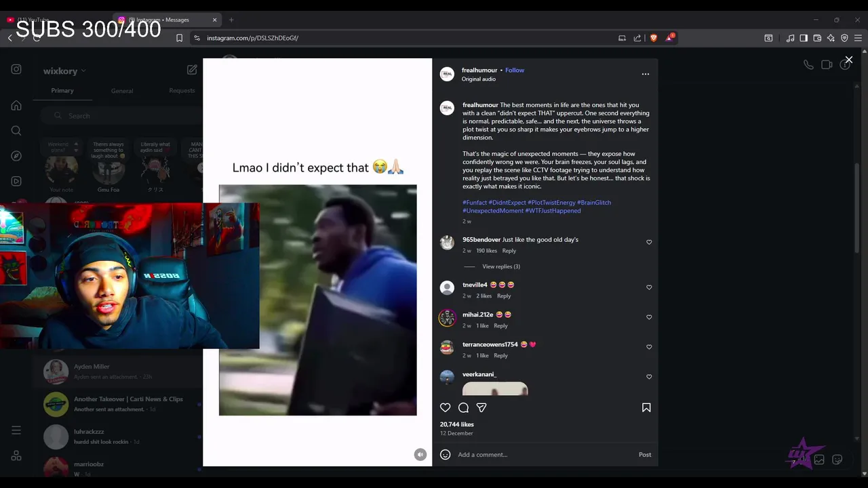Share the post via paper plane icon
868x488 pixels.
[481, 407]
